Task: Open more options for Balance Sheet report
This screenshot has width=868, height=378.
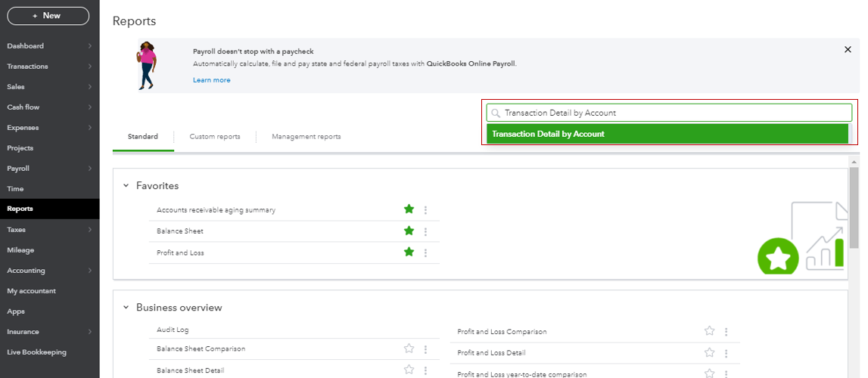Action: 426,231
